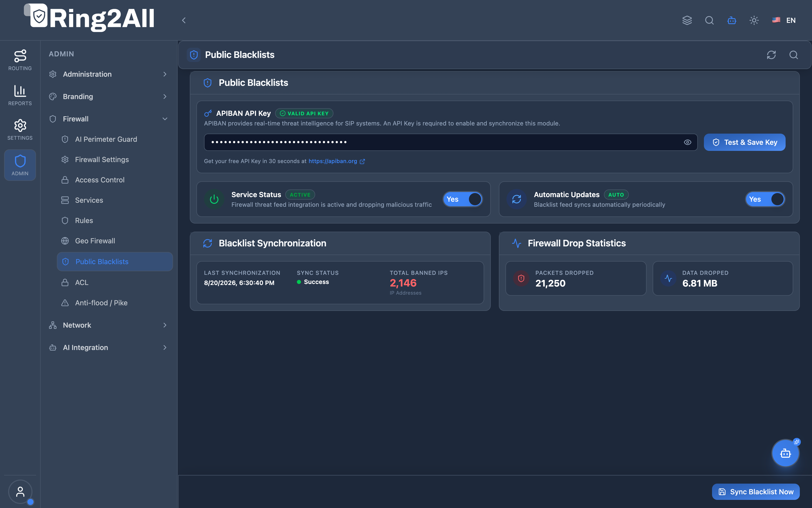Image resolution: width=812 pixels, height=508 pixels.
Task: Open AI Perimeter Guard page
Action: tap(115, 139)
